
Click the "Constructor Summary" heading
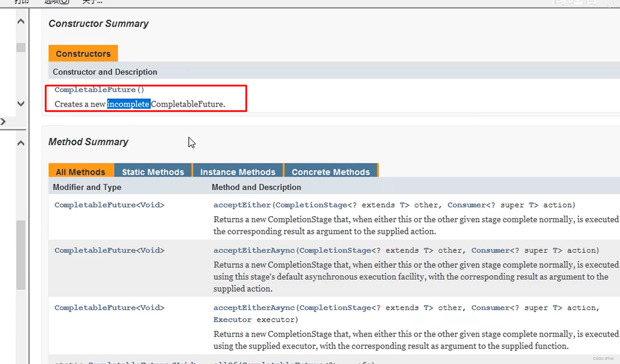(99, 23)
